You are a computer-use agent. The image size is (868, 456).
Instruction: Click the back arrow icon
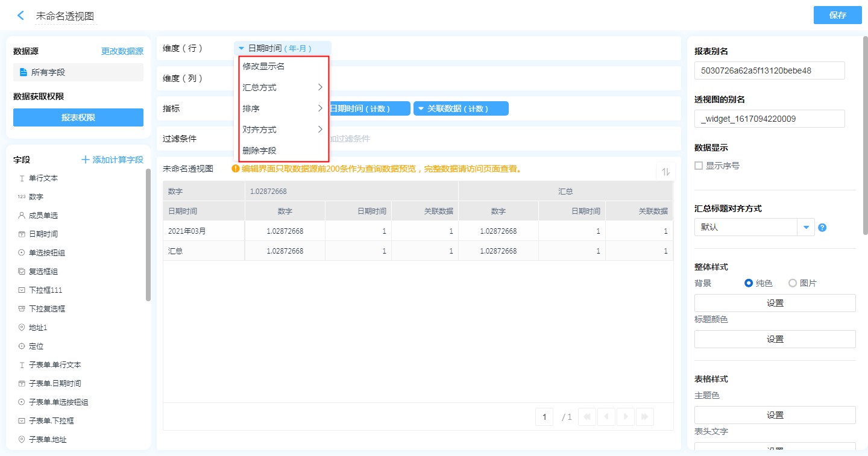tap(21, 16)
